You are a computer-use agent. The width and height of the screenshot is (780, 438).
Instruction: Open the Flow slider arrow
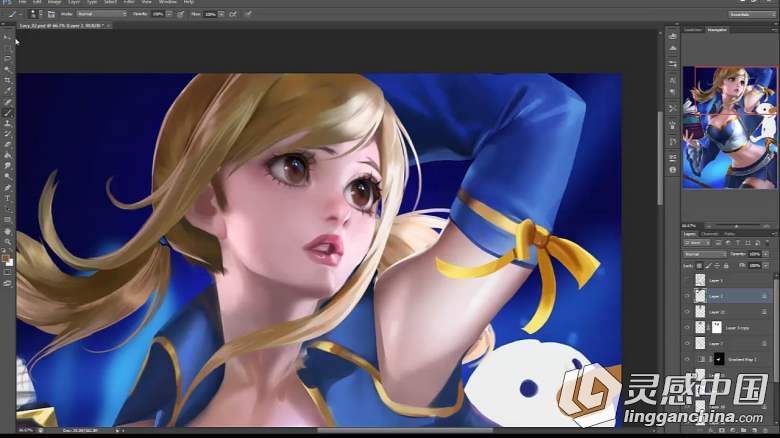click(x=221, y=14)
